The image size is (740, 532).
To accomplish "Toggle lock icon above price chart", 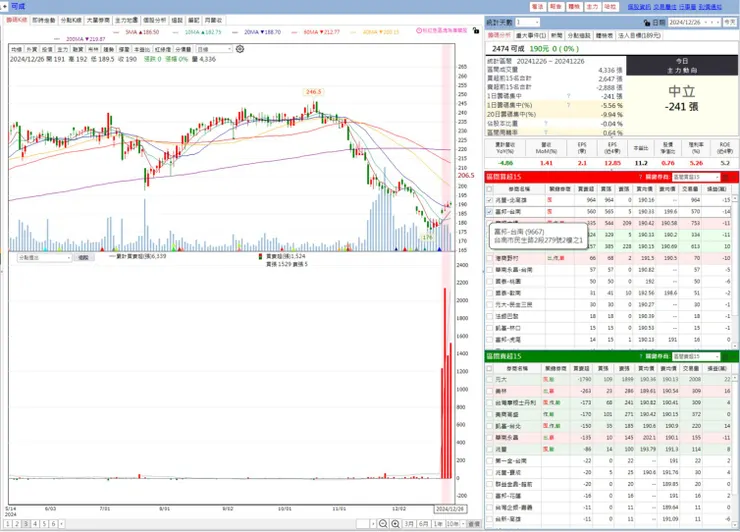I will pyautogui.click(x=476, y=31).
